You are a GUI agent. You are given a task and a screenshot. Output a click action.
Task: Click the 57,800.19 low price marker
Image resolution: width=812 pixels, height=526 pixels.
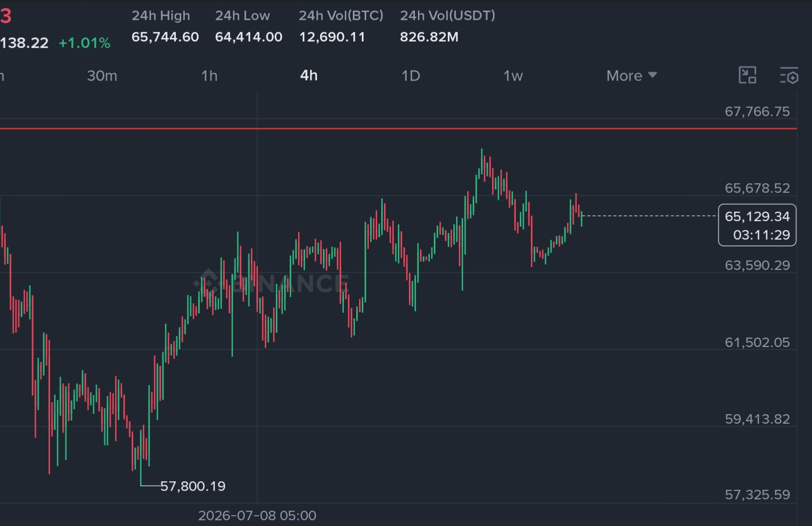pos(193,486)
